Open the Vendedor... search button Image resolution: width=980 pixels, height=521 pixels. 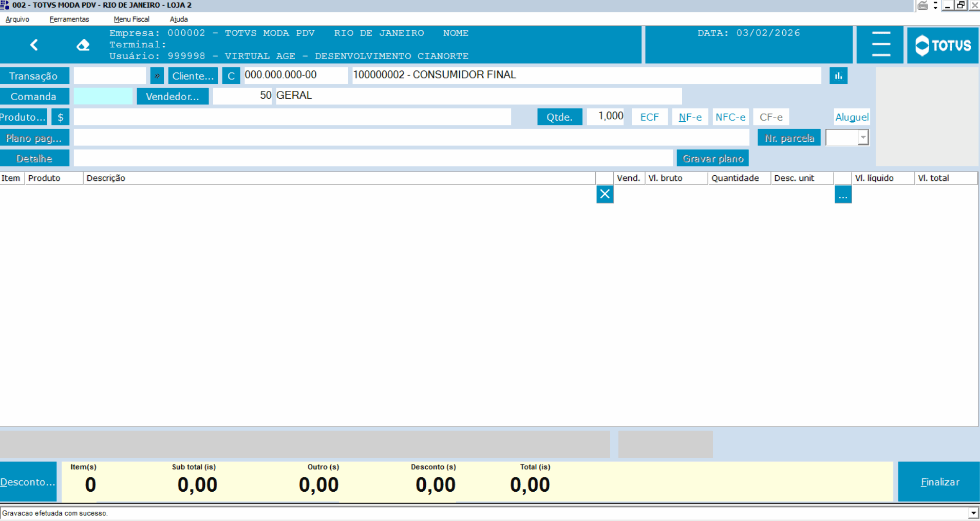coord(173,97)
